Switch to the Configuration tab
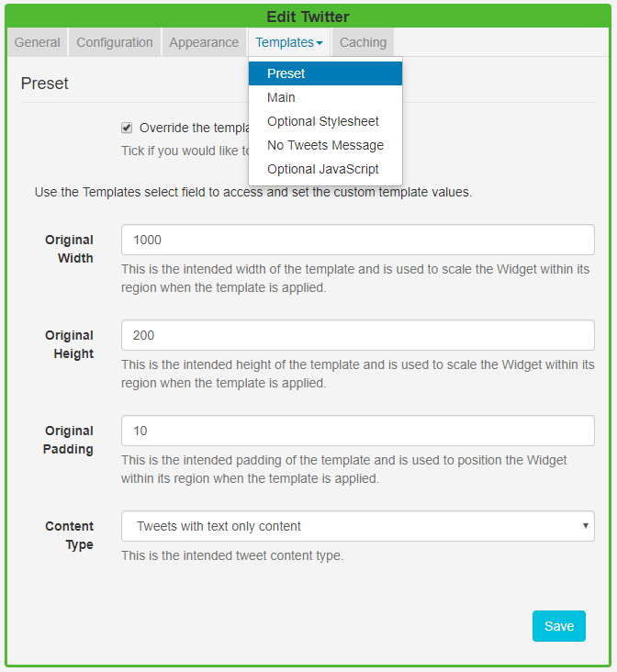This screenshot has width=617, height=672. [115, 42]
